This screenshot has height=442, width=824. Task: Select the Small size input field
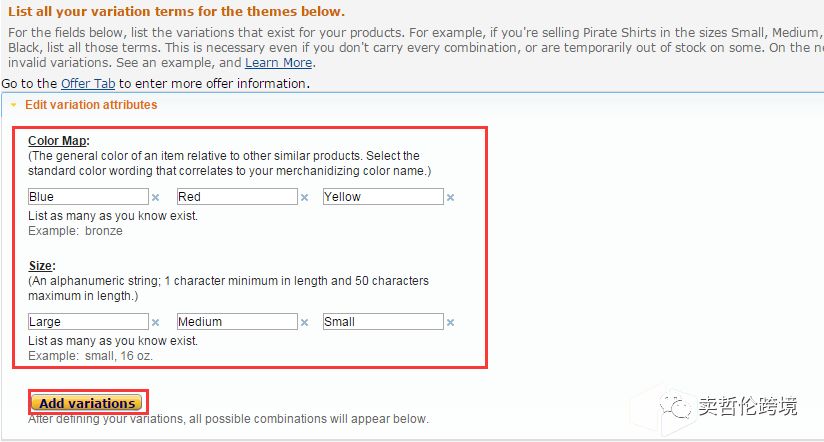coord(383,322)
